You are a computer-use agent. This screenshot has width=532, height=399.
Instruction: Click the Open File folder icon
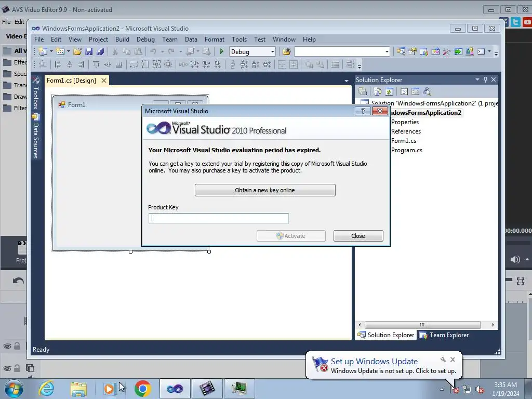point(77,51)
